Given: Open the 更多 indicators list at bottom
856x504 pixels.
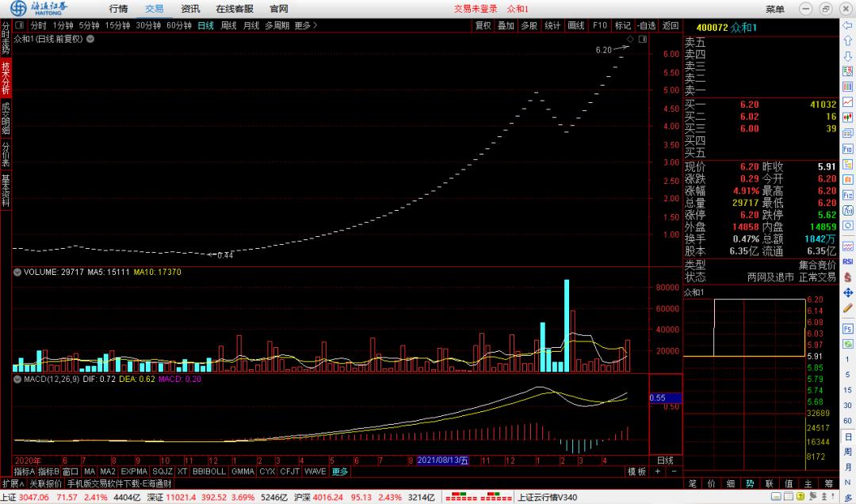Looking at the screenshot, I should (x=339, y=472).
